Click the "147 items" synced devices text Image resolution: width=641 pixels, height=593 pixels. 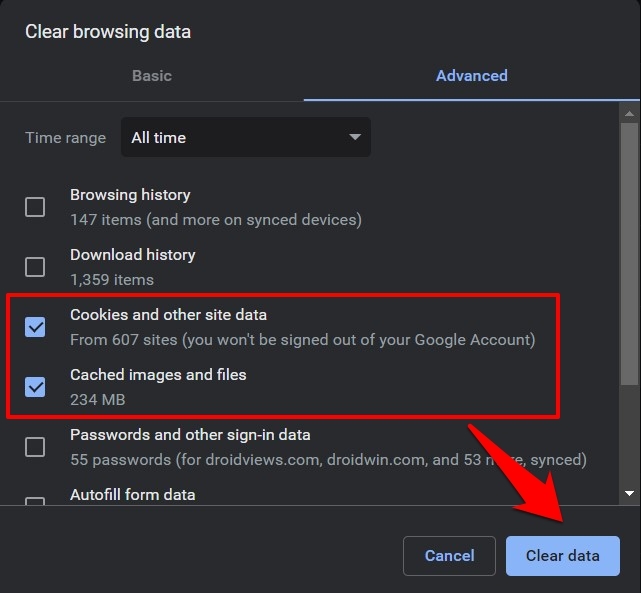pos(216,220)
